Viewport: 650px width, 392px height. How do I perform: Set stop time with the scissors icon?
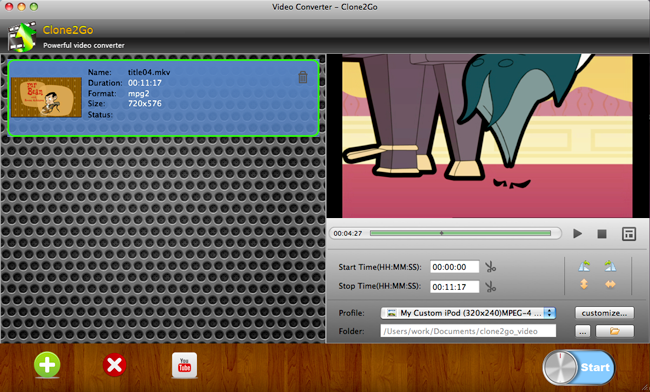click(491, 286)
